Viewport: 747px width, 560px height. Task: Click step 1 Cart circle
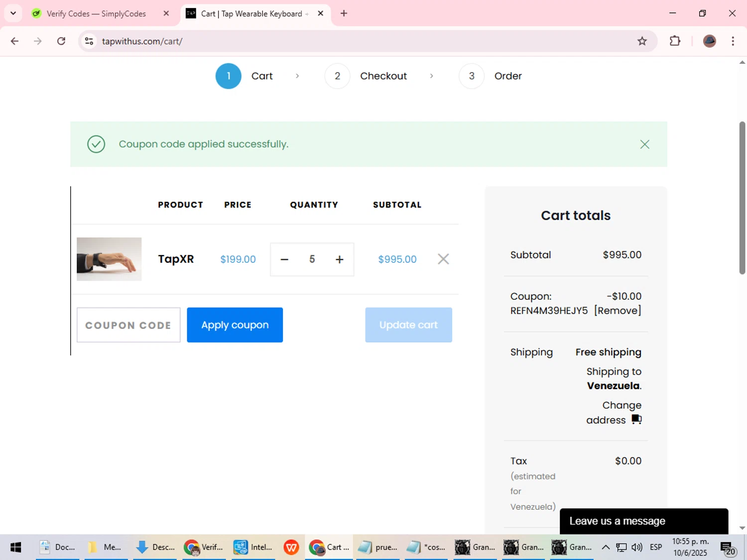point(229,76)
